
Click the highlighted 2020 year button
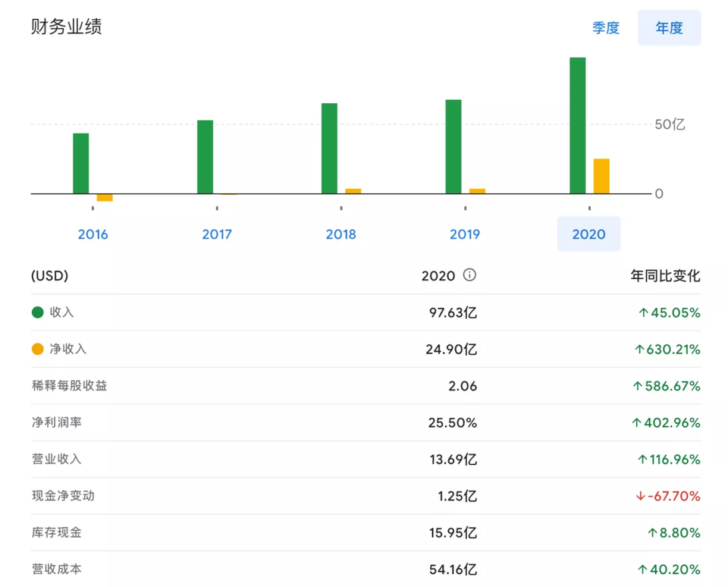(588, 234)
